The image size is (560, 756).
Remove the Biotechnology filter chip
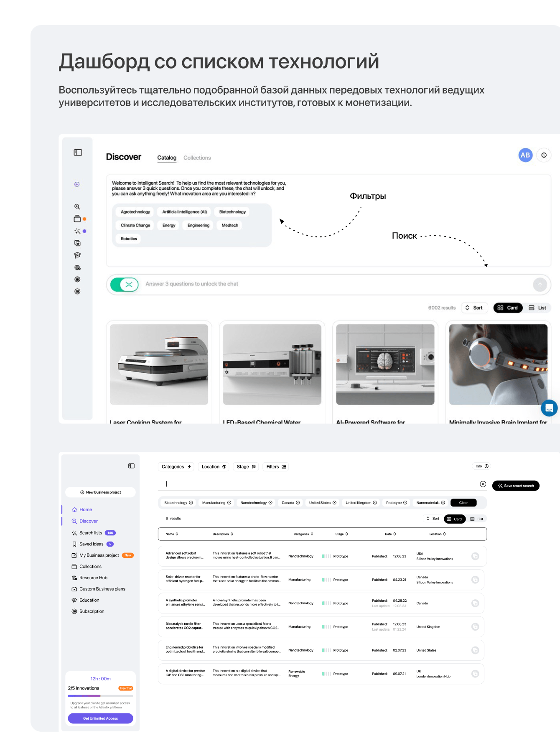pos(191,503)
